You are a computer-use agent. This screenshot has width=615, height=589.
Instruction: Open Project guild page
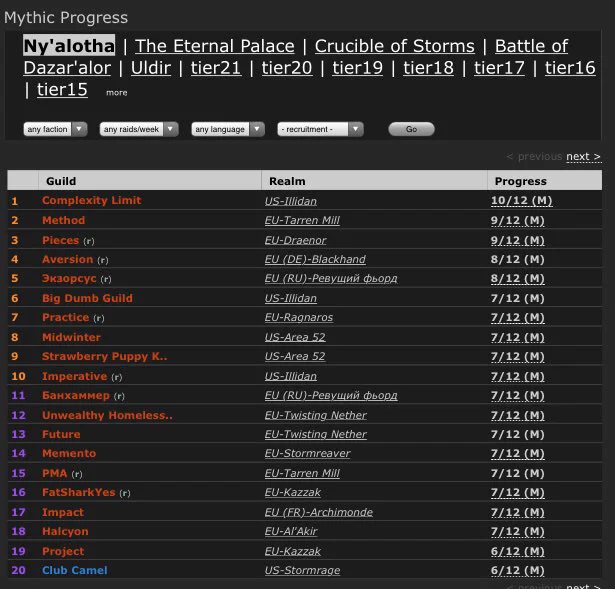click(x=63, y=551)
